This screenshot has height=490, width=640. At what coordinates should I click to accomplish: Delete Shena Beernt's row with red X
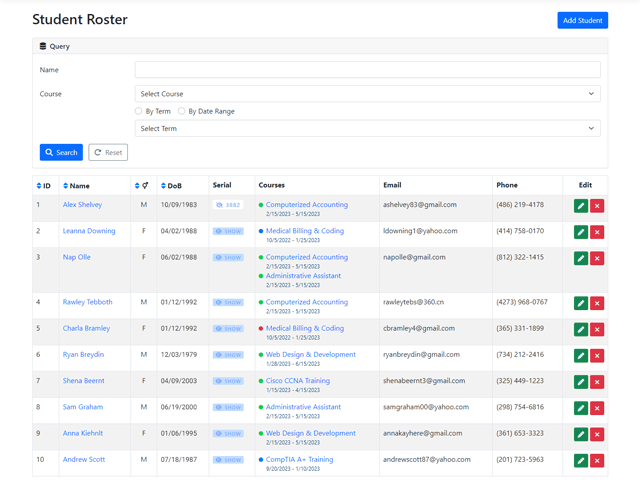pos(597,382)
